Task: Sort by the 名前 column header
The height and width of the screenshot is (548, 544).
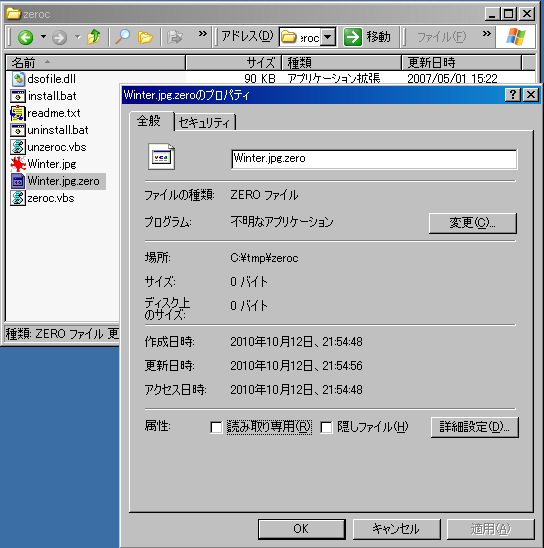Action: 95,63
